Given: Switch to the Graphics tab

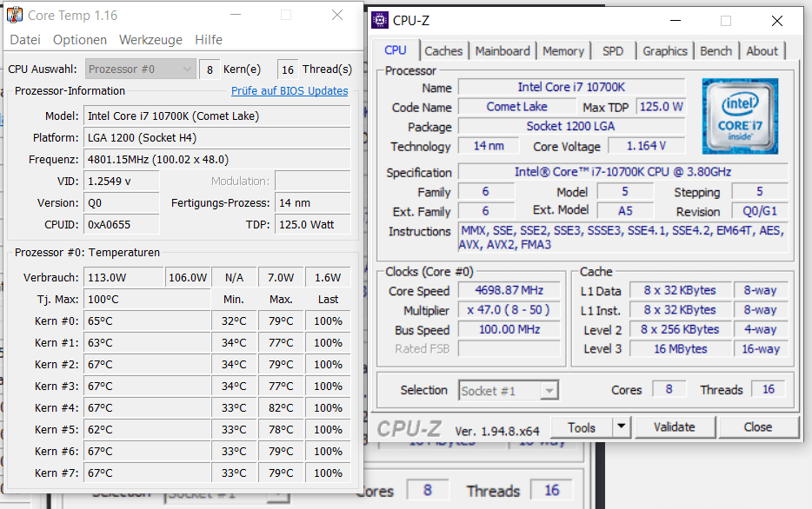Looking at the screenshot, I should (x=665, y=51).
